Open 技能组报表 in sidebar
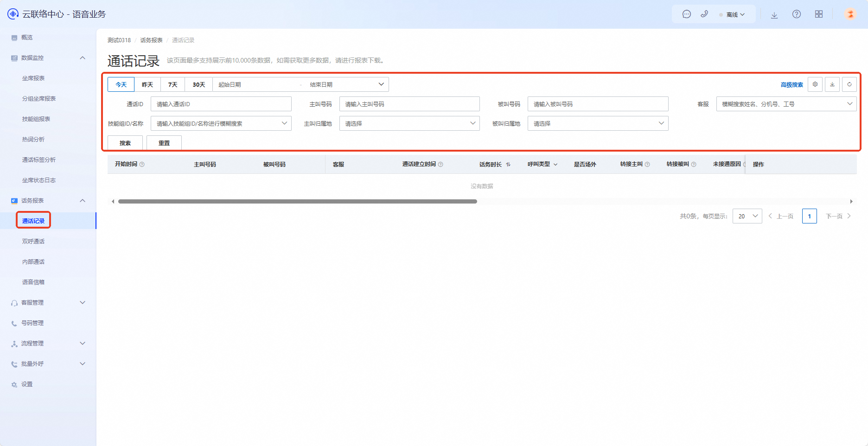Viewport: 868px width, 446px height. click(x=36, y=119)
